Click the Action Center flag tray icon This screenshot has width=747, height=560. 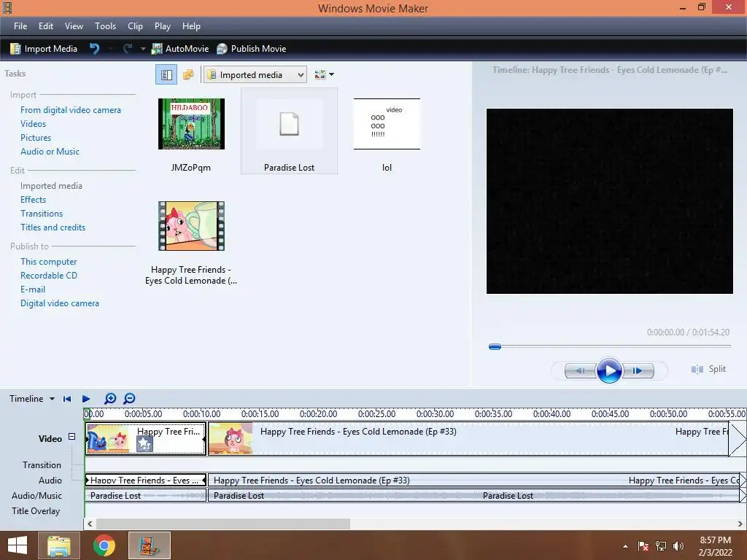[x=643, y=546]
